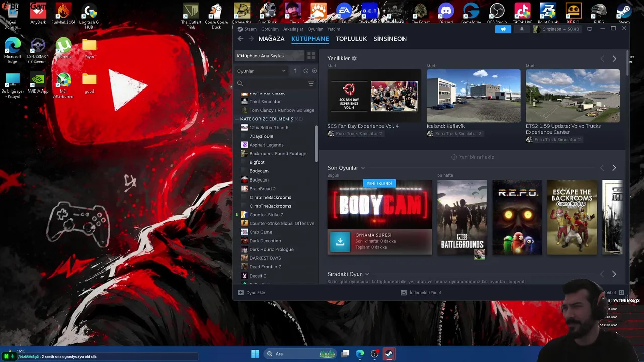644x362 pixels.
Task: Click İndirmeleri Yönet link
Action: point(421,293)
